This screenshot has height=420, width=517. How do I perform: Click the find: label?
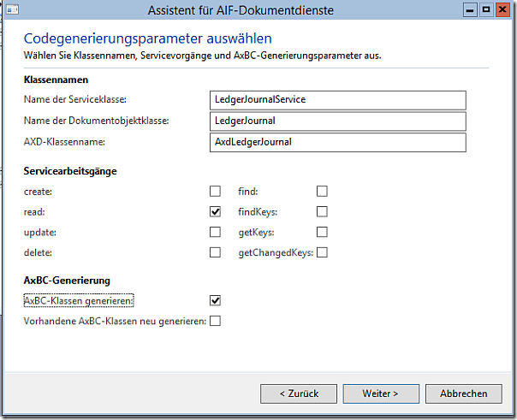pos(248,192)
